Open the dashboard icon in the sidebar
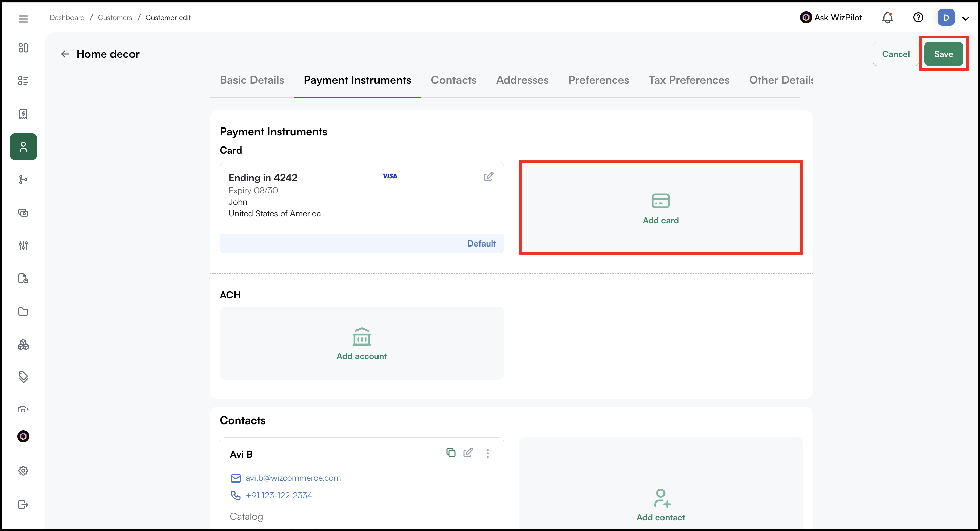This screenshot has height=531, width=980. tap(23, 47)
